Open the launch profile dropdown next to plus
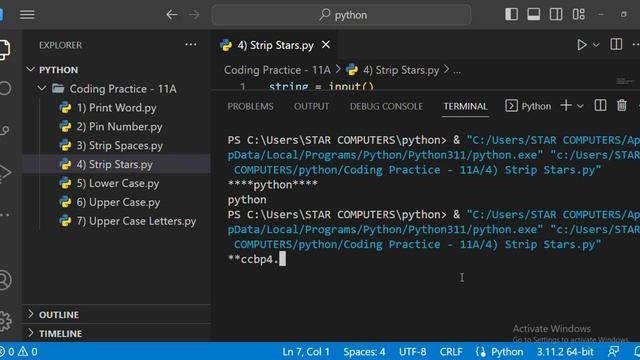This screenshot has width=640, height=360. tap(580, 106)
